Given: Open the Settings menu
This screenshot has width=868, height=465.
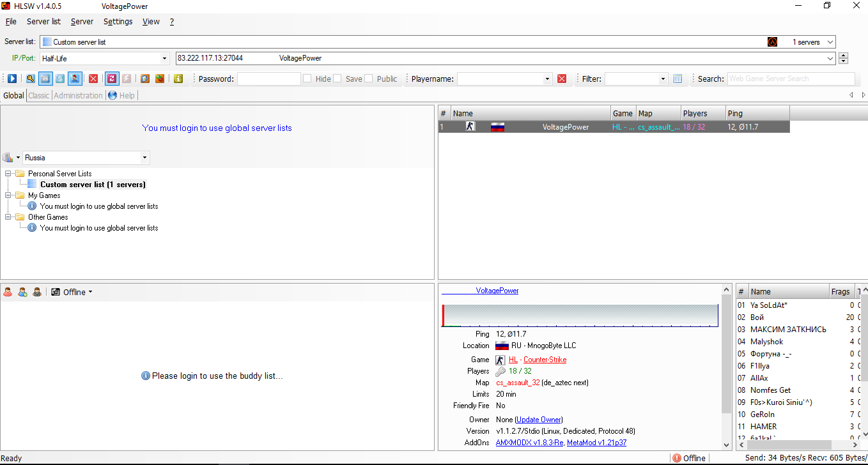Looking at the screenshot, I should click(118, 21).
